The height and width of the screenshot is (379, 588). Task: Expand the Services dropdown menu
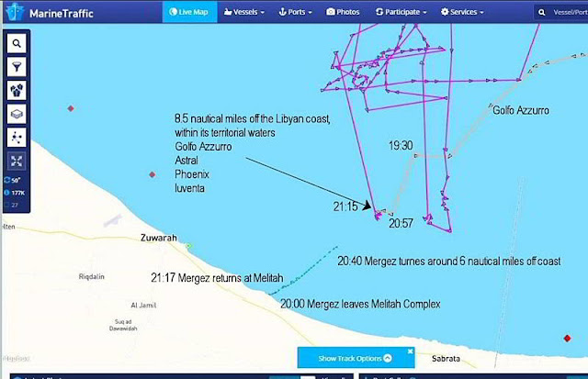[x=462, y=12]
